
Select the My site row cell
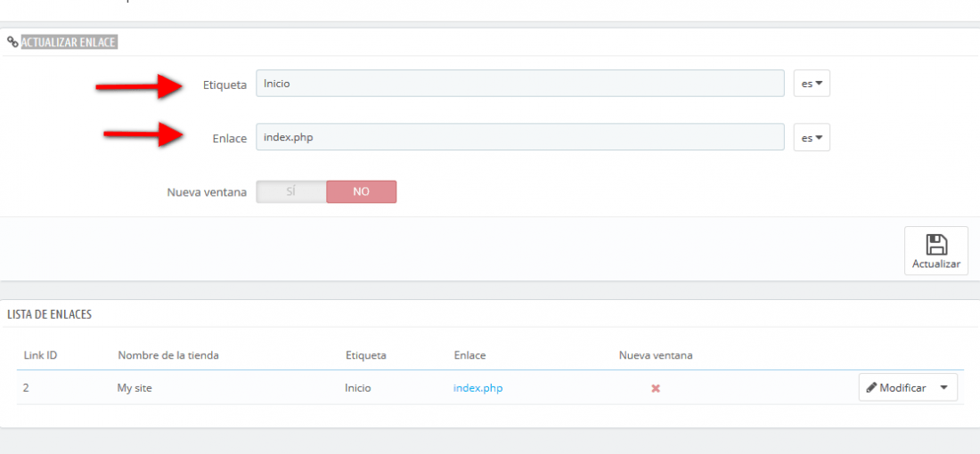(135, 388)
